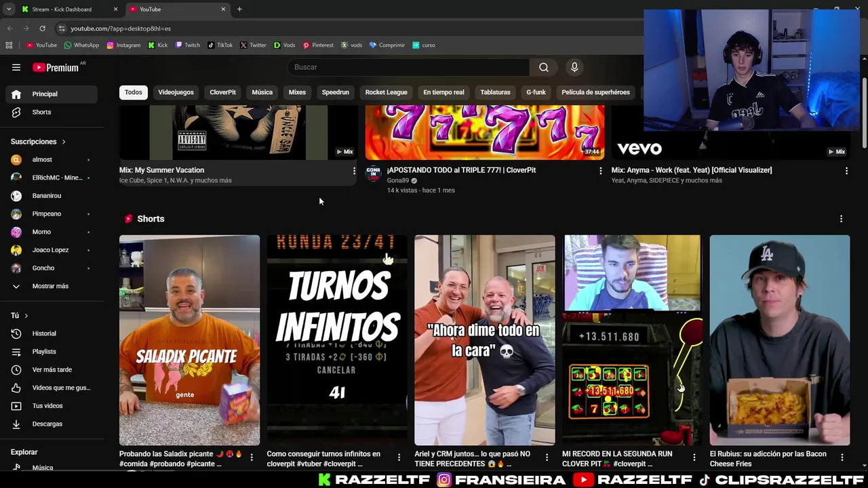The height and width of the screenshot is (488, 868).
Task: Open Descargas in the sidebar
Action: pos(51,424)
